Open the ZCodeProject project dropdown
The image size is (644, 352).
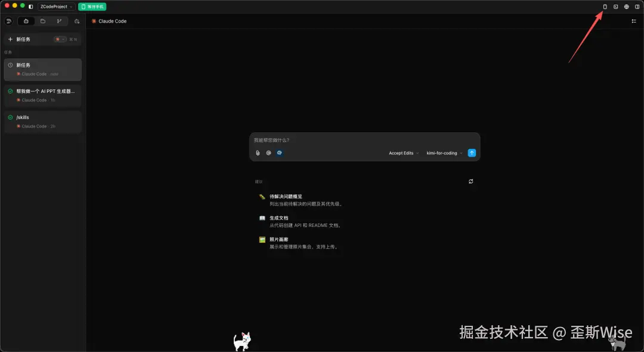tap(56, 7)
